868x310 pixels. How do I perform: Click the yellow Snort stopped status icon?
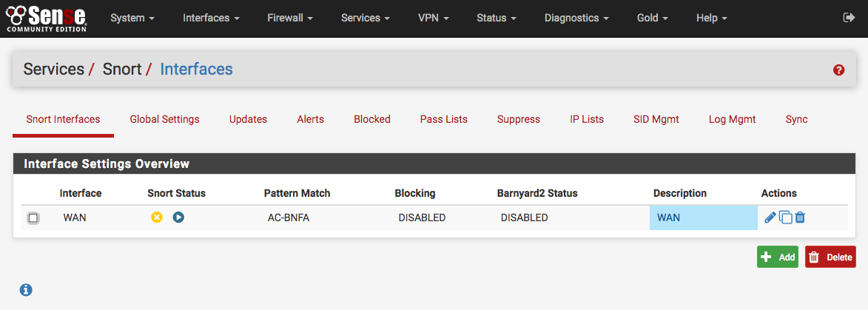point(157,218)
